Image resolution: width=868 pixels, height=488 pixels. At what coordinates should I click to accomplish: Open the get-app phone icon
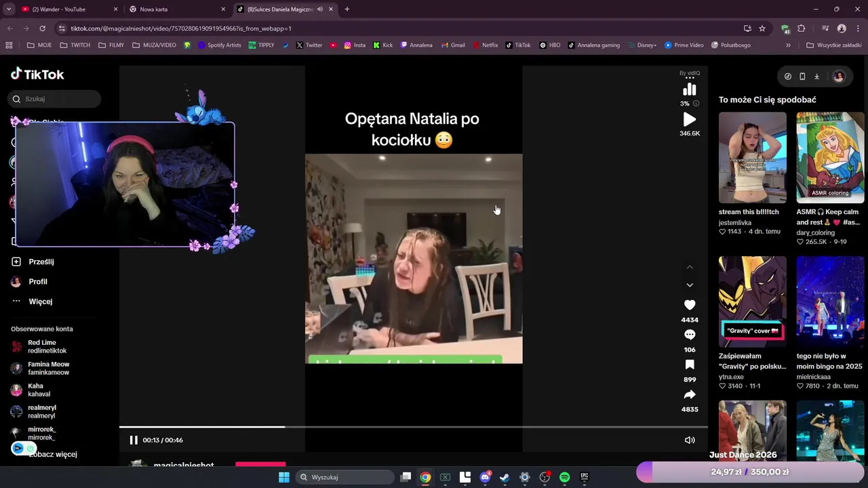802,77
